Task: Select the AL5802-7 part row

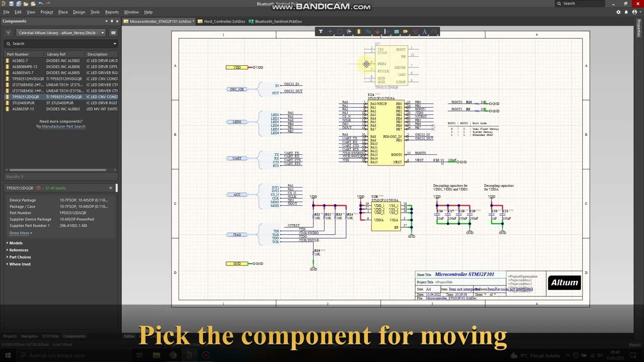Action: tap(61, 61)
